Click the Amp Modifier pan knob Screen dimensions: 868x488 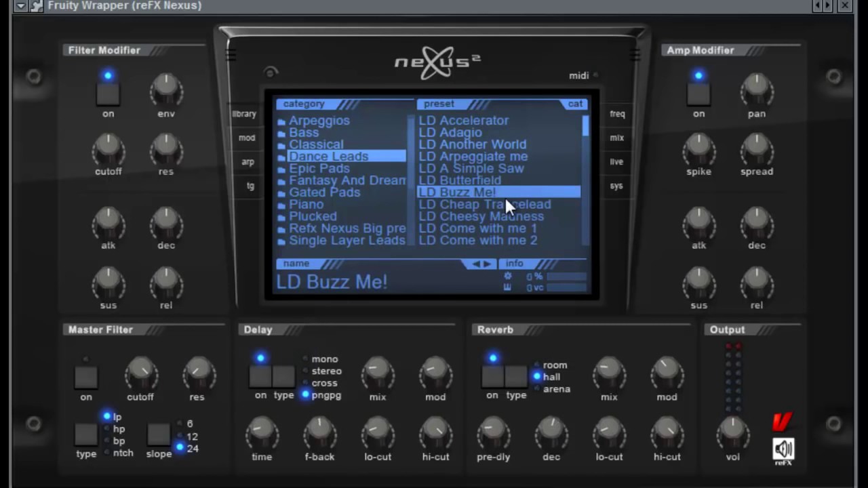pos(757,89)
